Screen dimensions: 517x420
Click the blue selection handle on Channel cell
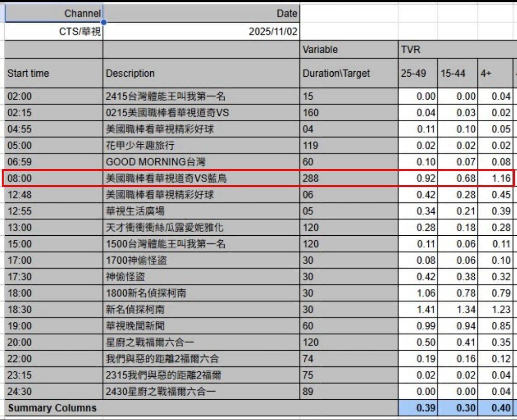(x=103, y=22)
